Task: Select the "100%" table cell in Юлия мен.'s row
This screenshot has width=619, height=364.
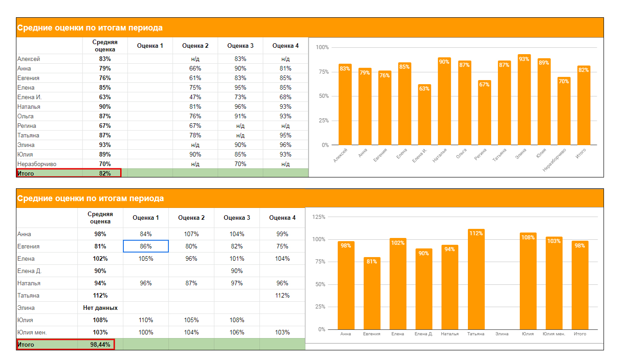Action: [146, 332]
